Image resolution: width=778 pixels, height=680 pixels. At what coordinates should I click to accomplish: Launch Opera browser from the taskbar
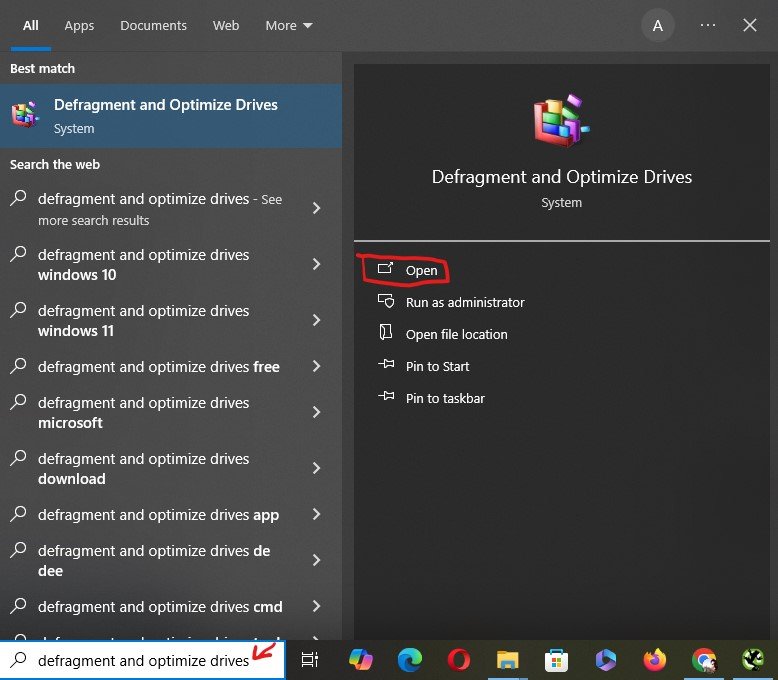[x=459, y=660]
